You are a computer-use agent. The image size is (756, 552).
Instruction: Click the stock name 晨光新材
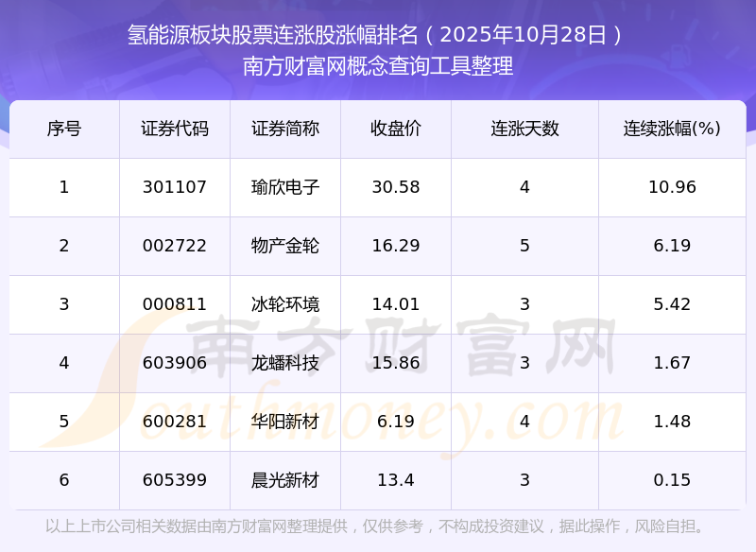(x=285, y=480)
